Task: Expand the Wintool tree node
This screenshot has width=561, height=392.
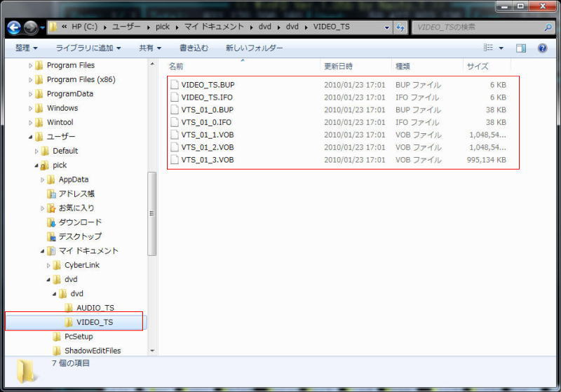Action: [30, 123]
